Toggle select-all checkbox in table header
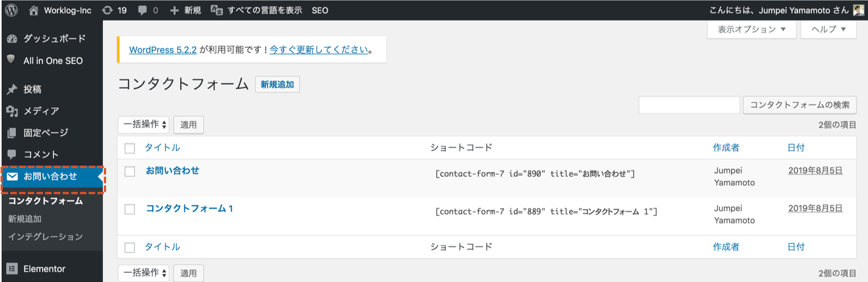868x282 pixels. [x=130, y=148]
